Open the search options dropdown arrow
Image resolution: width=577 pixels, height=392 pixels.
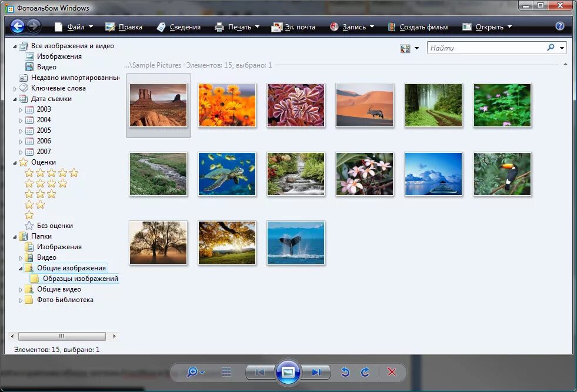tap(562, 48)
